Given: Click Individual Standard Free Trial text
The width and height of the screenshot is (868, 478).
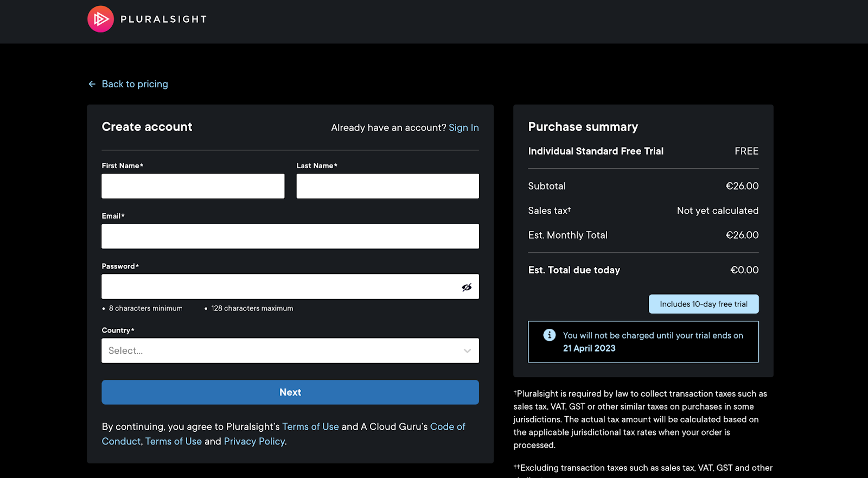Looking at the screenshot, I should click(x=596, y=151).
